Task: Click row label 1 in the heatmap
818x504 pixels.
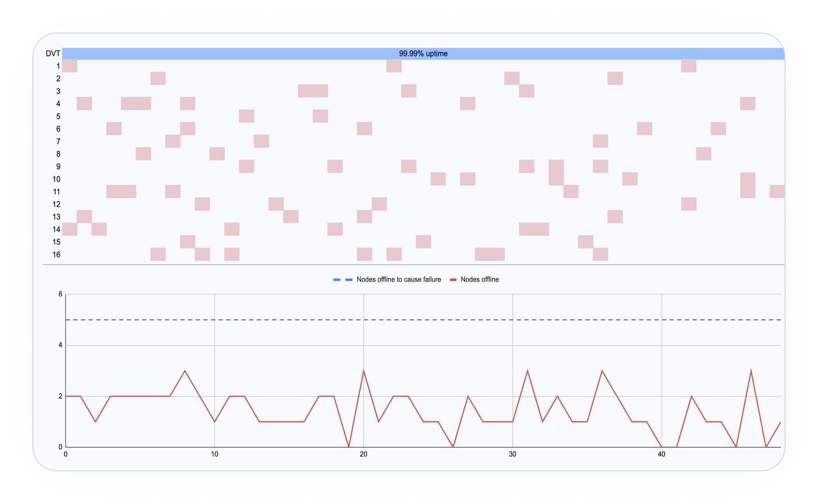Action: tap(58, 66)
